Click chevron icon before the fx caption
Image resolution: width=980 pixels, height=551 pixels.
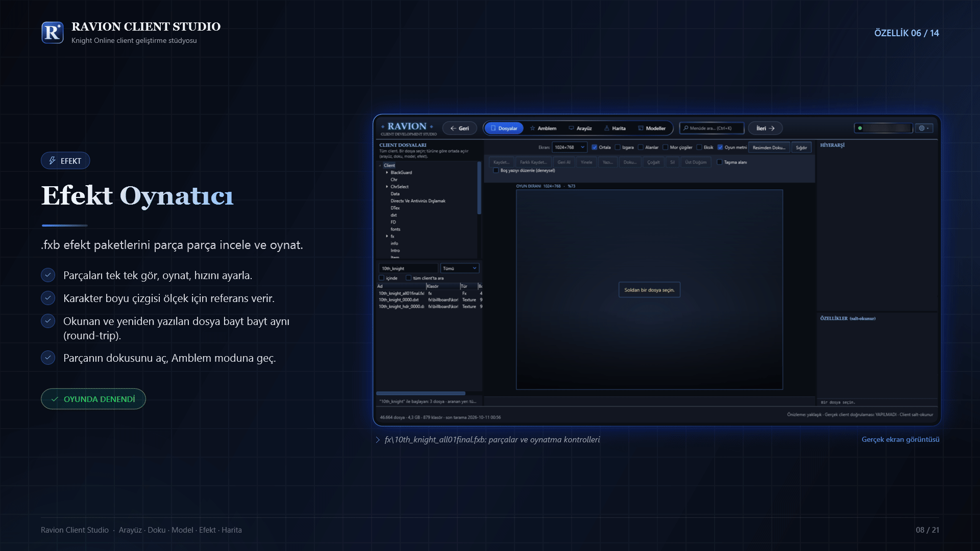pyautogui.click(x=378, y=440)
